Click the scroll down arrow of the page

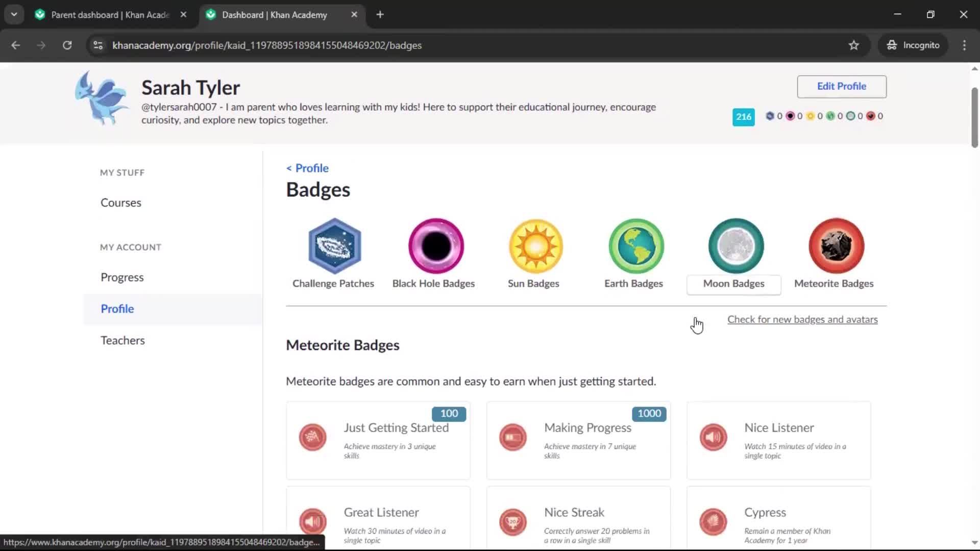[974, 542]
